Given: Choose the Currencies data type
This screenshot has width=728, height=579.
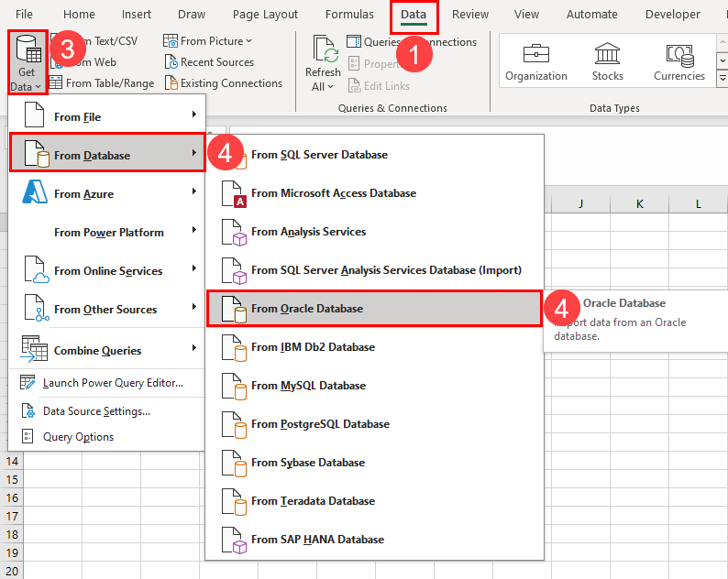Looking at the screenshot, I should [x=679, y=62].
